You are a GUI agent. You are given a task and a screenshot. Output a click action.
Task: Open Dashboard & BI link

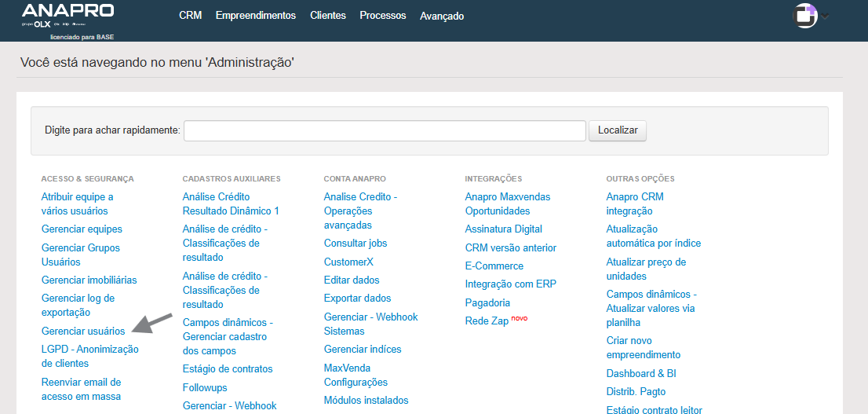[x=641, y=373]
